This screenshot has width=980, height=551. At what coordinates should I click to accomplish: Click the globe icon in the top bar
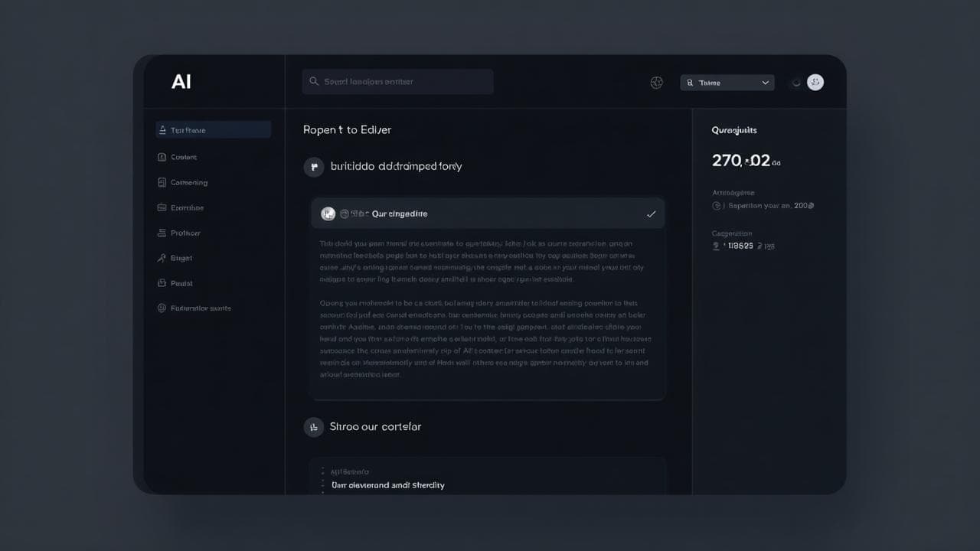656,82
